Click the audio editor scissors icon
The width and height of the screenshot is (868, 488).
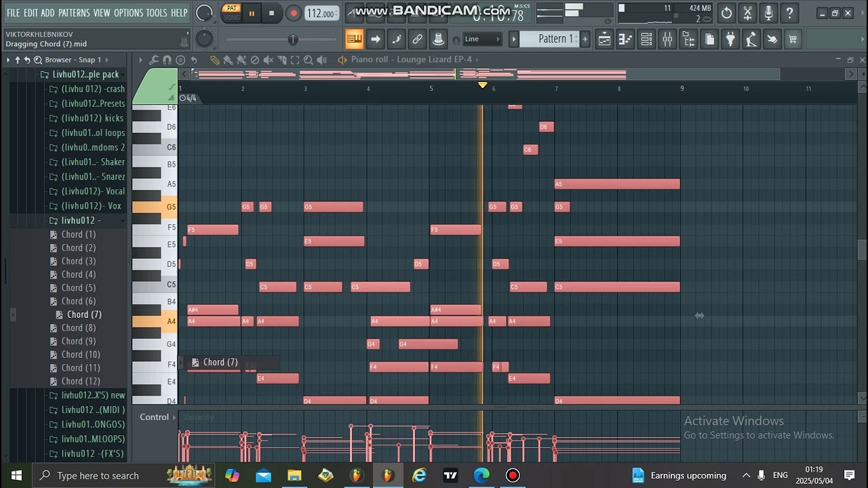pos(747,13)
